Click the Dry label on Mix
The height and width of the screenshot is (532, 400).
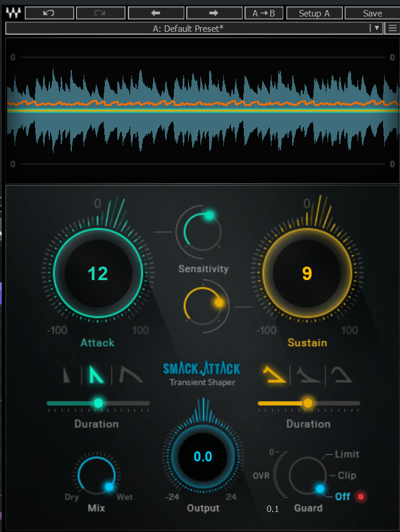(72, 497)
